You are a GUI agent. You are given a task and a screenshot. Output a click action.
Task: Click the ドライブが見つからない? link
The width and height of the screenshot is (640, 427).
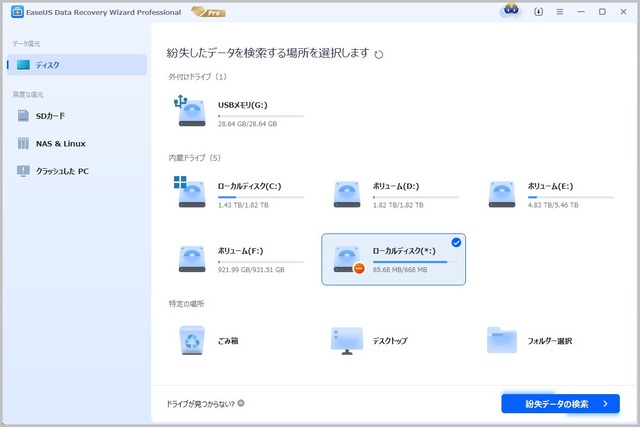[x=200, y=404]
